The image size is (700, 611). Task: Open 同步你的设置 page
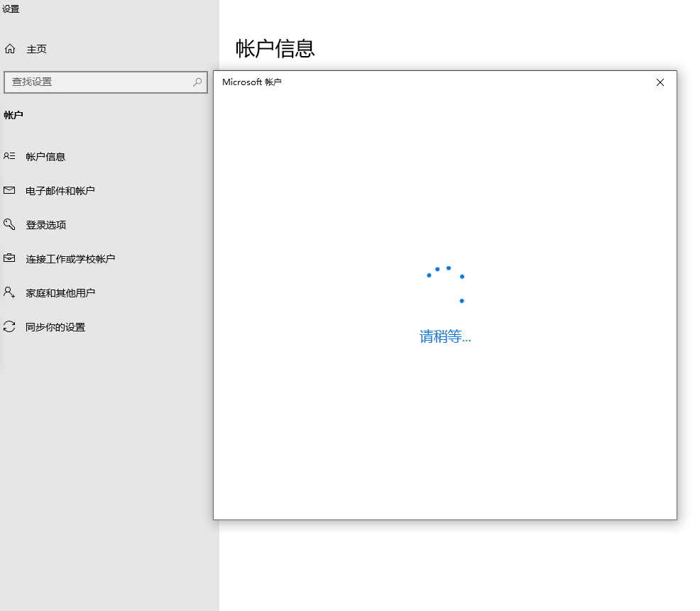[x=55, y=327]
